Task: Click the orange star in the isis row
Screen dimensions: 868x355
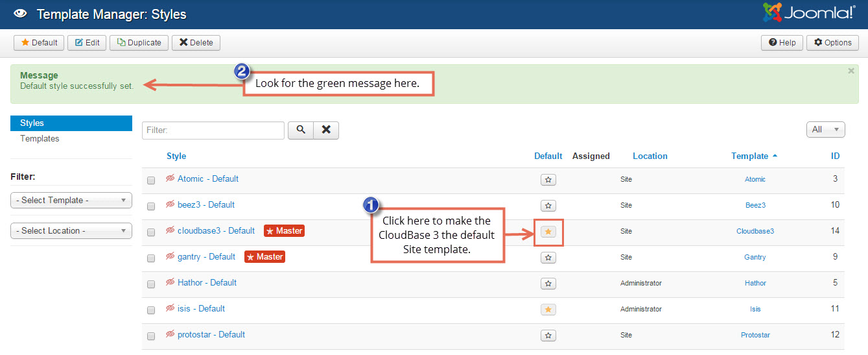Action: (548, 310)
